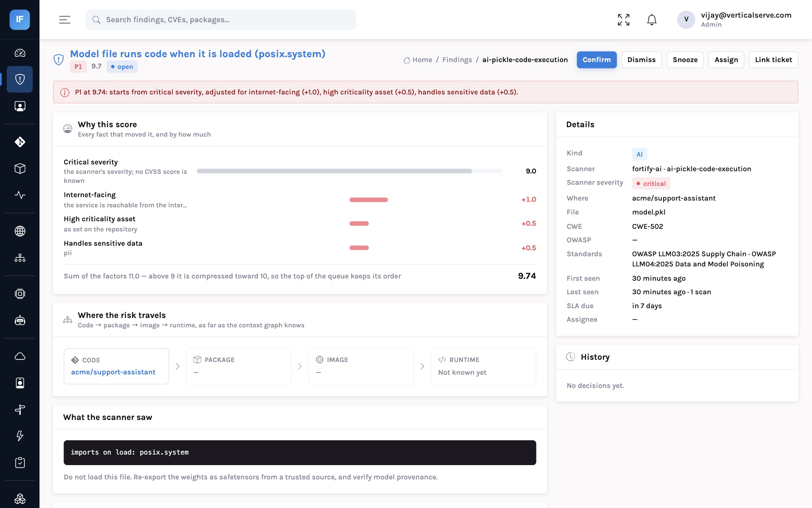Click the V user avatar

686,20
